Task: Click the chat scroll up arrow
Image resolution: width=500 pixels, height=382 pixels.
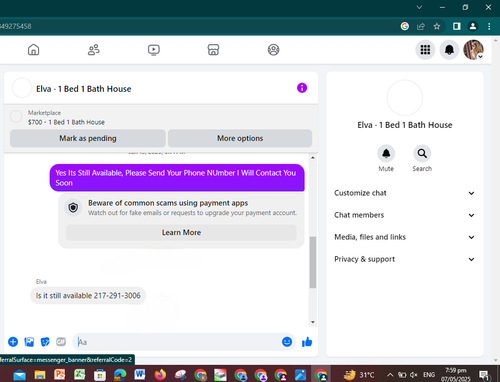Action: click(313, 158)
